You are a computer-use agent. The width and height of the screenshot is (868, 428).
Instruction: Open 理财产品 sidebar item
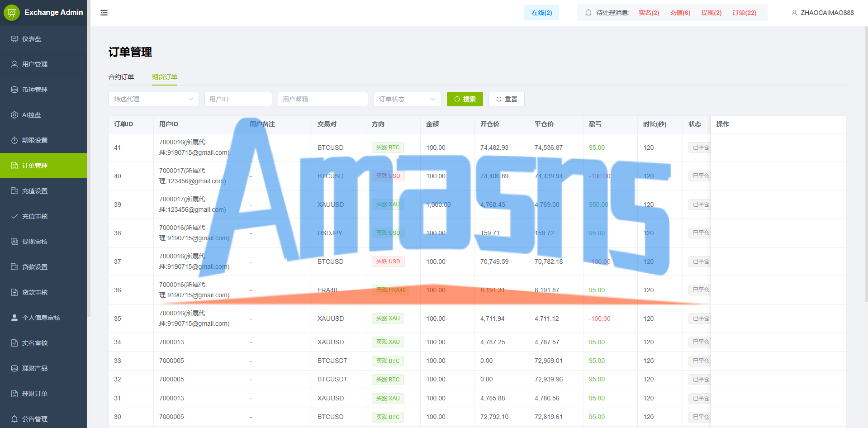point(43,368)
